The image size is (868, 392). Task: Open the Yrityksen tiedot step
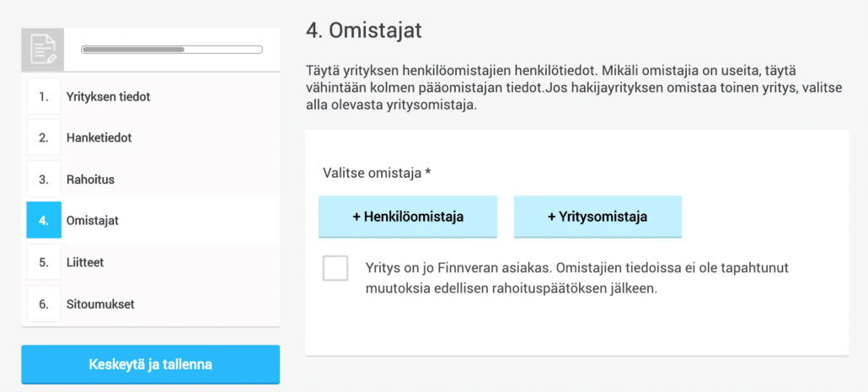pyautogui.click(x=108, y=96)
